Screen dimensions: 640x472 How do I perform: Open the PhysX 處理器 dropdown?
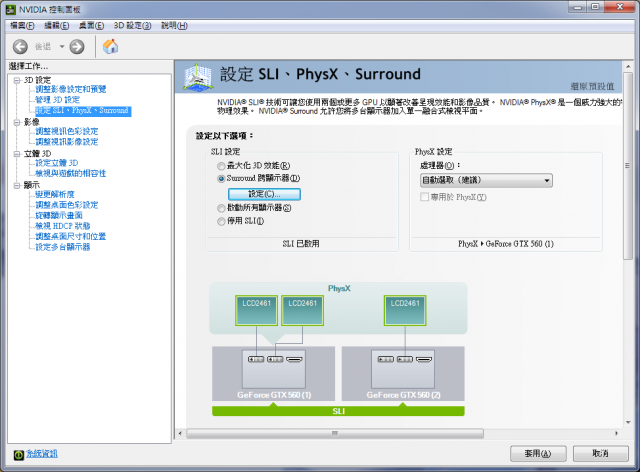tap(486, 180)
